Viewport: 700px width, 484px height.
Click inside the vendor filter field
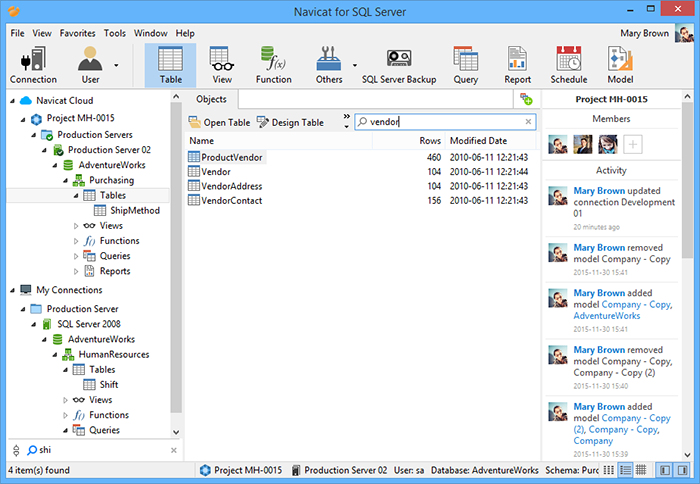coord(445,121)
